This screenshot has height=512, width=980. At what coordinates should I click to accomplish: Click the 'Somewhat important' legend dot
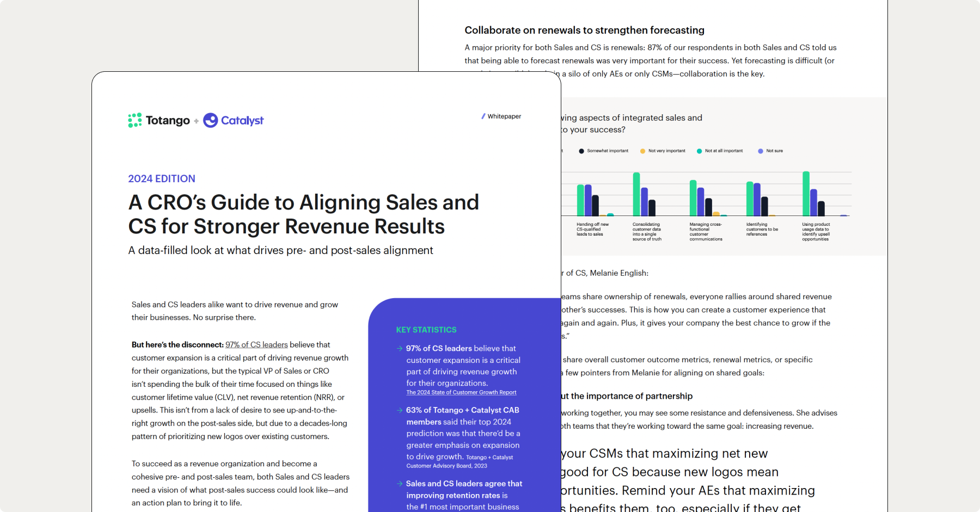[581, 151]
